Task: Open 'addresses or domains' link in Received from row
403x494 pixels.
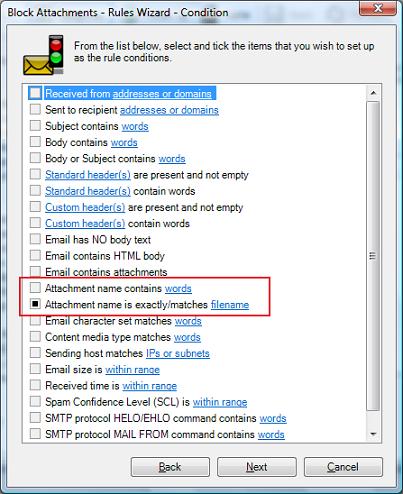Action: pyautogui.click(x=162, y=94)
